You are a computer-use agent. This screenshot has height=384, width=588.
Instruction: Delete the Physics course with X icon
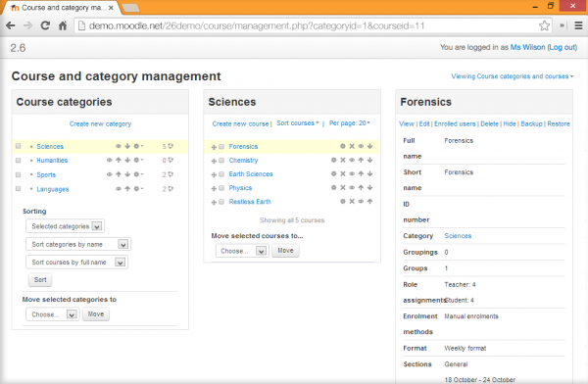(x=343, y=187)
